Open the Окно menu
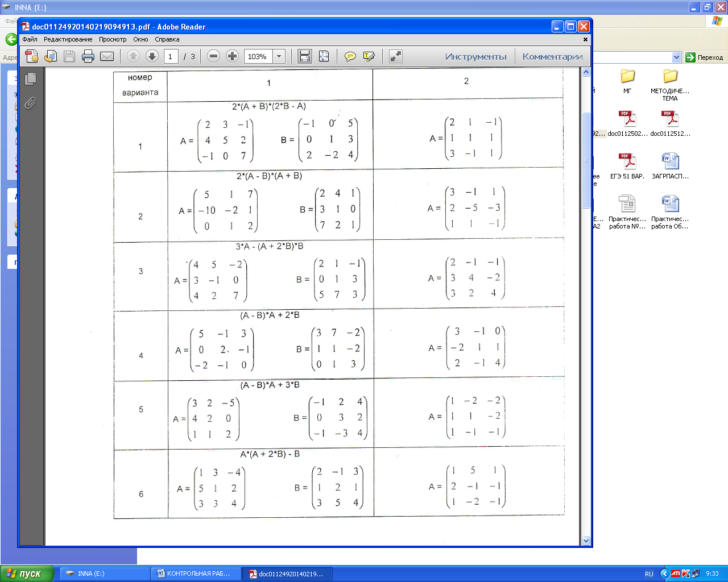The image size is (728, 582). pos(140,39)
